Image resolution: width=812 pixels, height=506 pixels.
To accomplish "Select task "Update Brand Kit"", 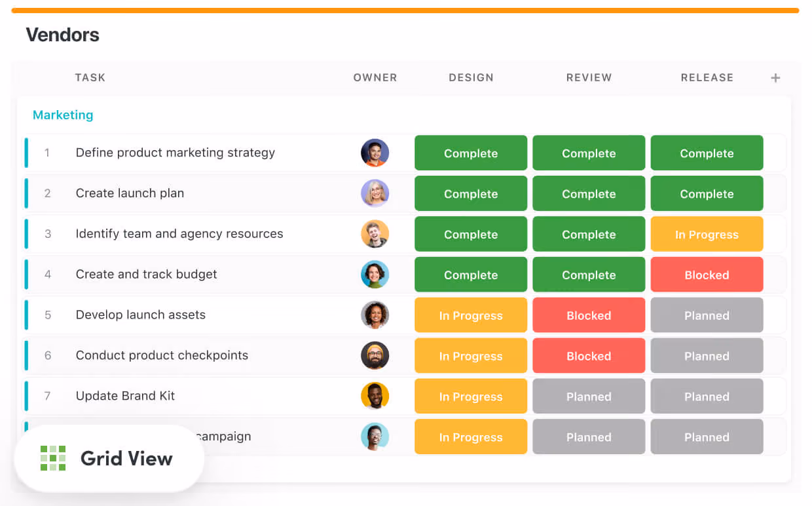I will (x=125, y=397).
